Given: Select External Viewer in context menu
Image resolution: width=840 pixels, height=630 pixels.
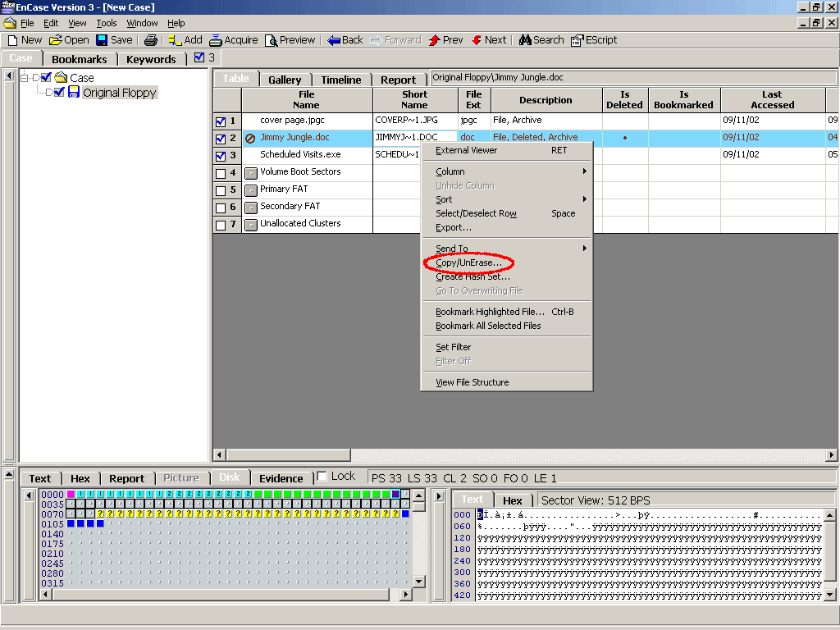Looking at the screenshot, I should (506, 151).
